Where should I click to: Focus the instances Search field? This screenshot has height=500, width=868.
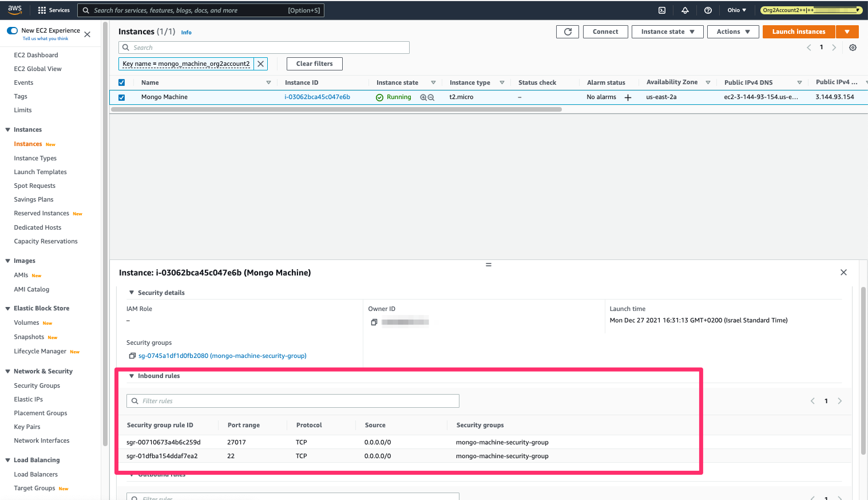point(264,48)
